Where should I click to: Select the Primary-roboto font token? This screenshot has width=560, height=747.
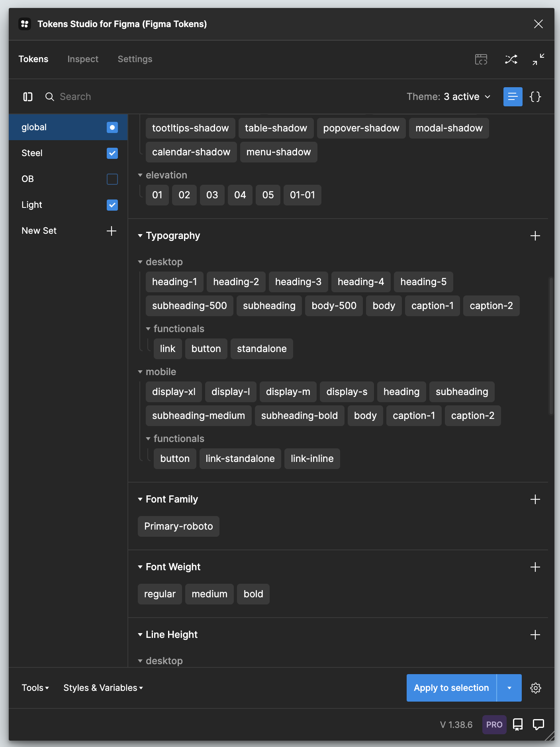[x=178, y=526]
